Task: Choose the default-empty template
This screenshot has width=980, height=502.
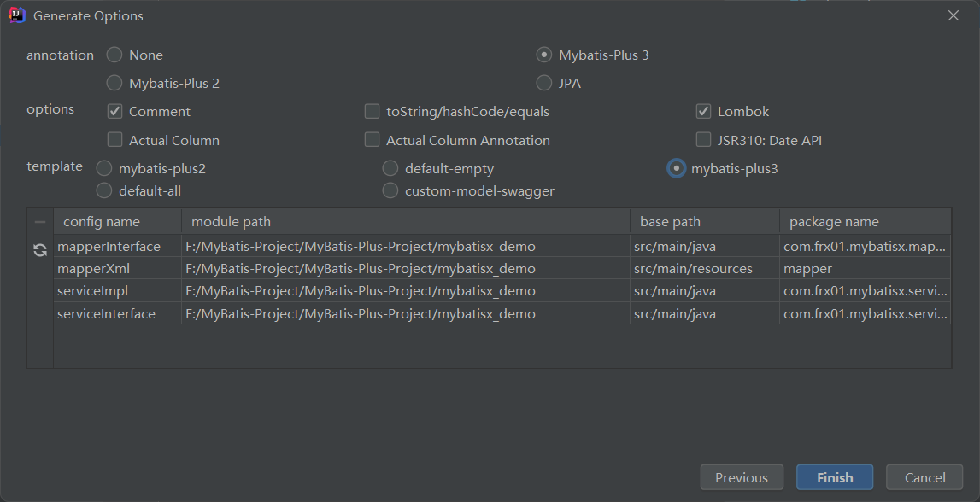Action: click(x=390, y=168)
